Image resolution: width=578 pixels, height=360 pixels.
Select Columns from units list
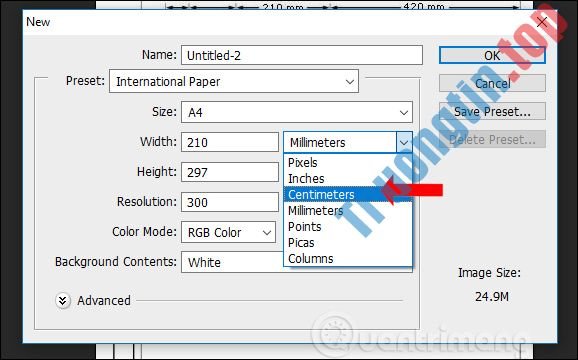click(x=348, y=259)
